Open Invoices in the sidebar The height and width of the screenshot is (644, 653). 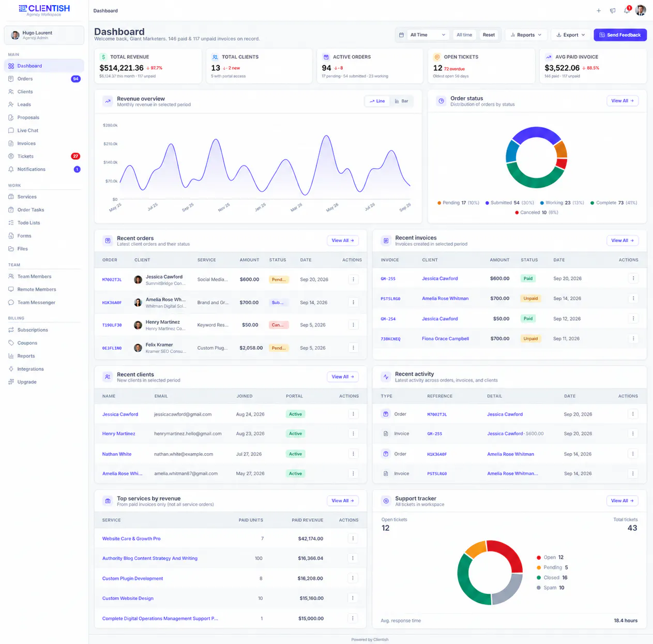[44, 143]
